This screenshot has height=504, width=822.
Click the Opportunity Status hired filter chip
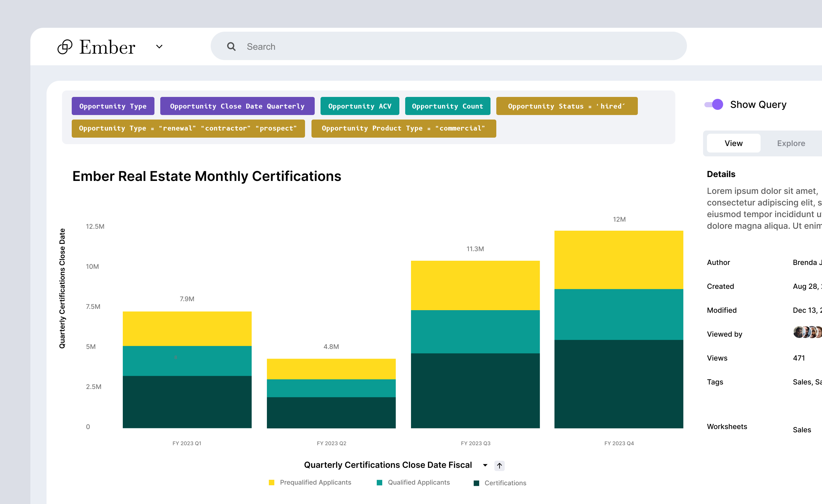566,106
